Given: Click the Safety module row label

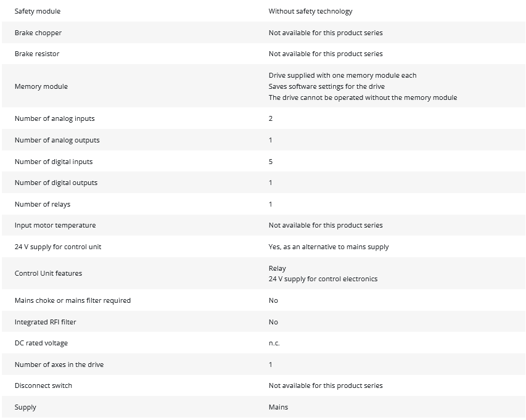Looking at the screenshot, I should [38, 11].
